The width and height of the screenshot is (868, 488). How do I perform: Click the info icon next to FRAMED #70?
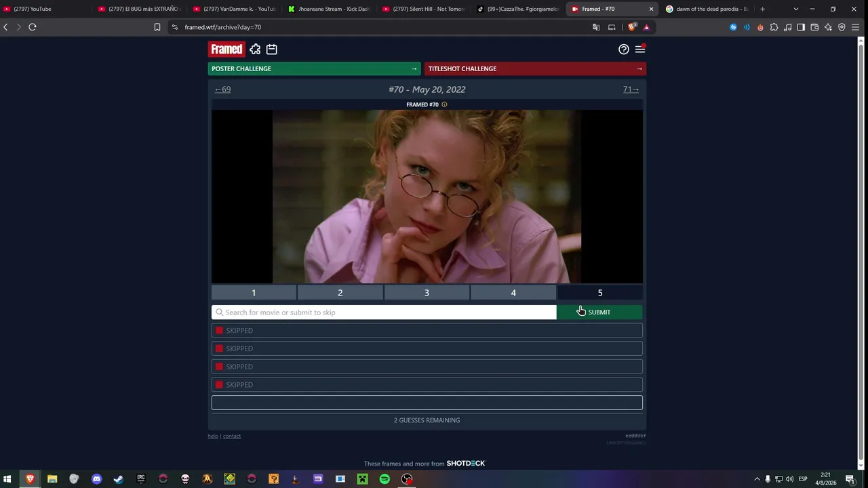[x=444, y=104]
